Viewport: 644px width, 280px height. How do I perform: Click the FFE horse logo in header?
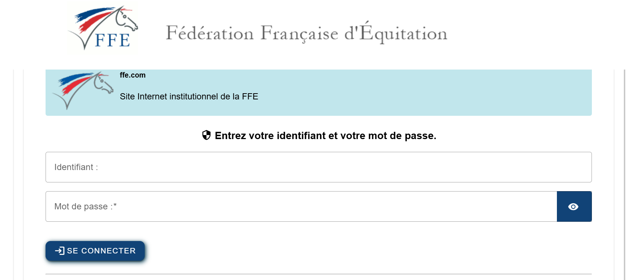point(103,28)
